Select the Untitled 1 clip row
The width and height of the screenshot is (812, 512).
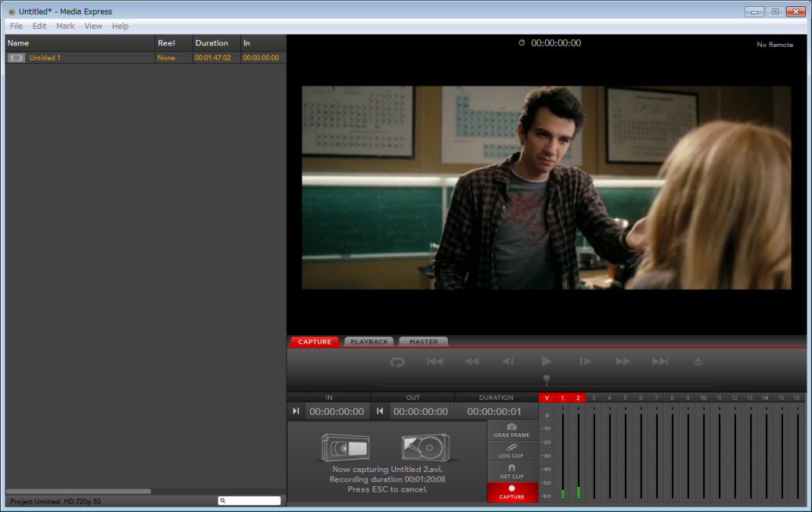(146, 58)
